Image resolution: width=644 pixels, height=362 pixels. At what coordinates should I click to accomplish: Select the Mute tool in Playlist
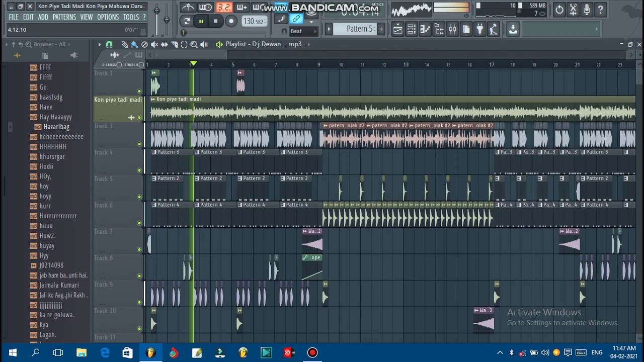point(154,44)
